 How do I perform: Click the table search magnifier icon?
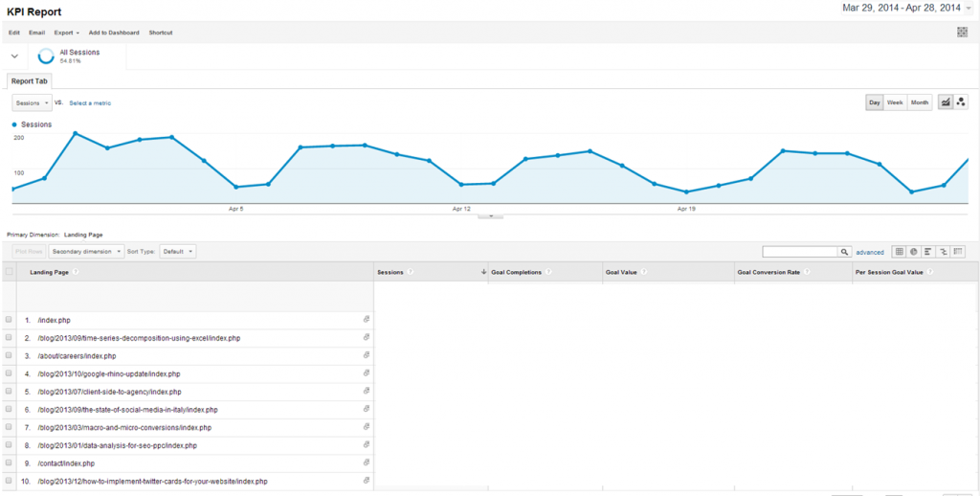click(844, 252)
